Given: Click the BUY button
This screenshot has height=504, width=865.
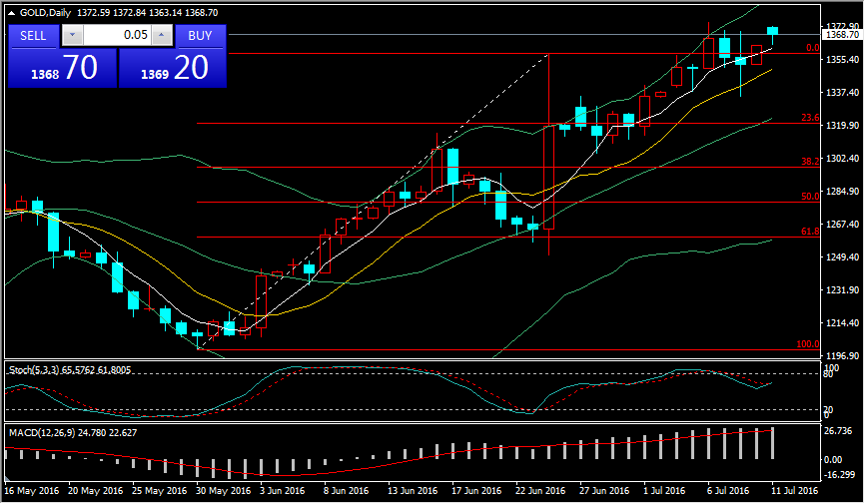Looking at the screenshot, I should pos(200,35).
